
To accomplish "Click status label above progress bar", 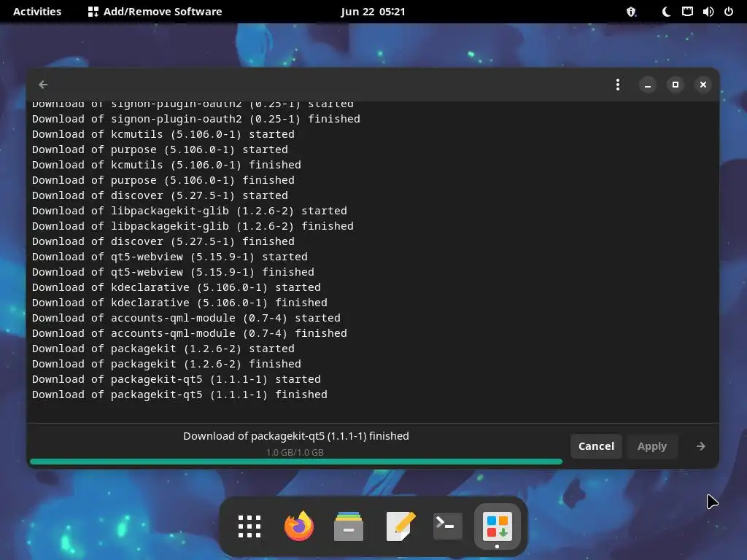I will point(296,436).
